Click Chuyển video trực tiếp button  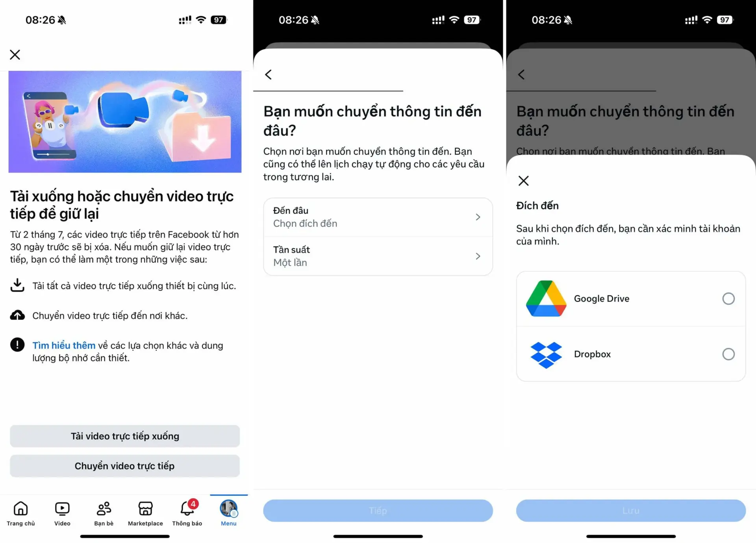(125, 465)
